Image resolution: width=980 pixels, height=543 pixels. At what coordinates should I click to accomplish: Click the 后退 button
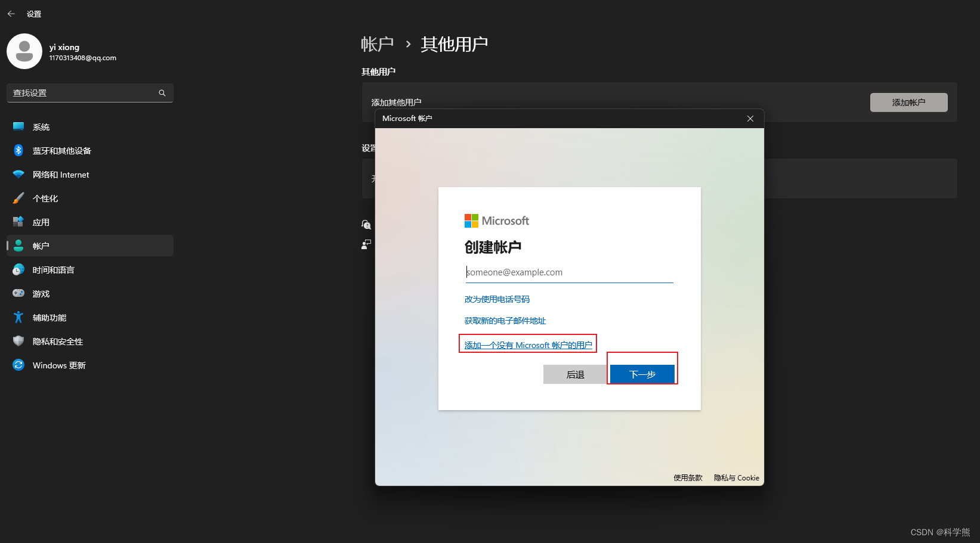click(x=576, y=374)
